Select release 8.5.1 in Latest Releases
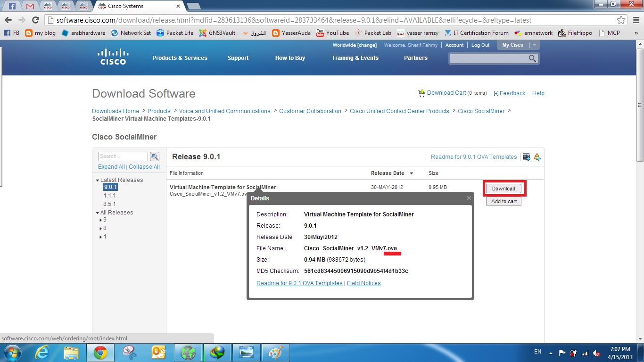The image size is (644, 362). pos(110,204)
